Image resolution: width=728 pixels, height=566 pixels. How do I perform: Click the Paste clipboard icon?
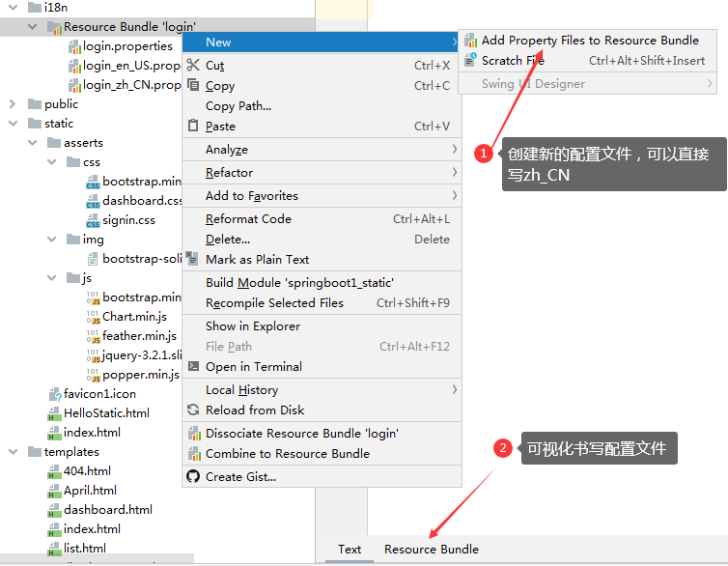coord(193,127)
